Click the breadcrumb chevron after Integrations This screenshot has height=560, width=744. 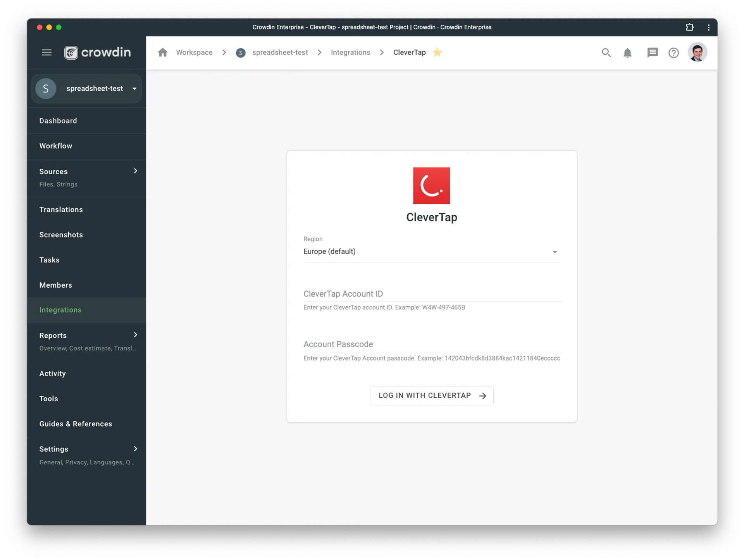tap(382, 52)
